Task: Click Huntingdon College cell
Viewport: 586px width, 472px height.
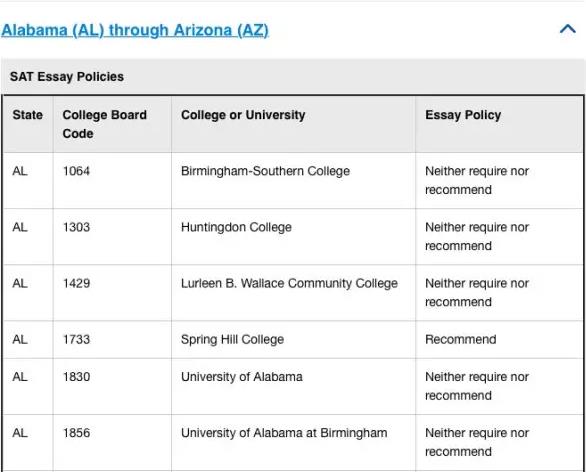Action: [x=293, y=237]
